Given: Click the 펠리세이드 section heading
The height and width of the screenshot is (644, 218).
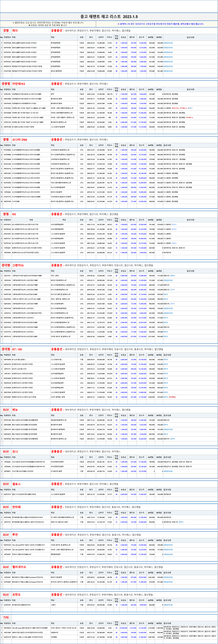Looking at the screenshot, I should tap(19, 567).
